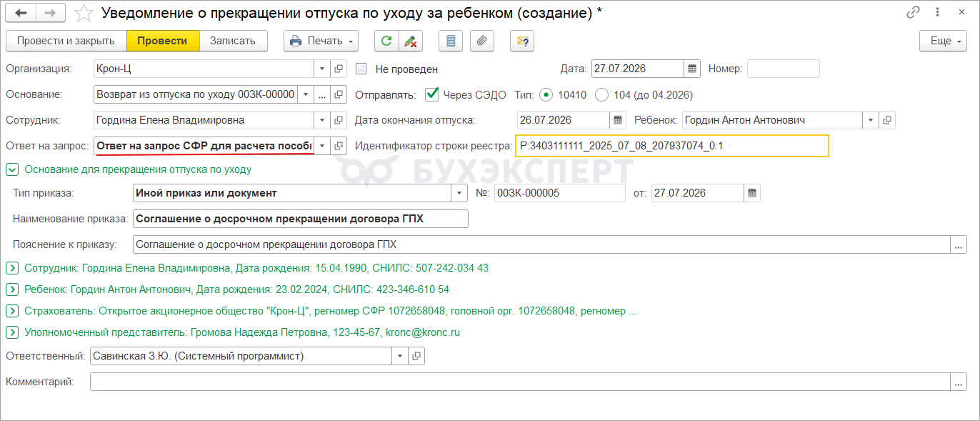The image size is (980, 421).
Task: Click the Записать button
Action: (x=233, y=41)
